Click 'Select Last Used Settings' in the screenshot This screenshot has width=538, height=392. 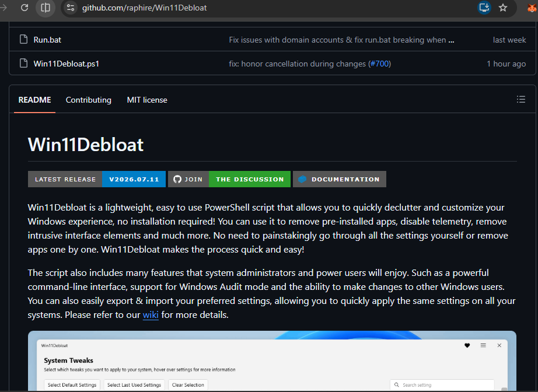(x=134, y=385)
